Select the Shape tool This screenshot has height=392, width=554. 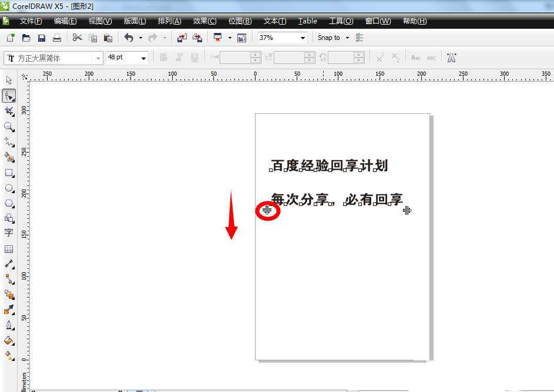pos(8,96)
